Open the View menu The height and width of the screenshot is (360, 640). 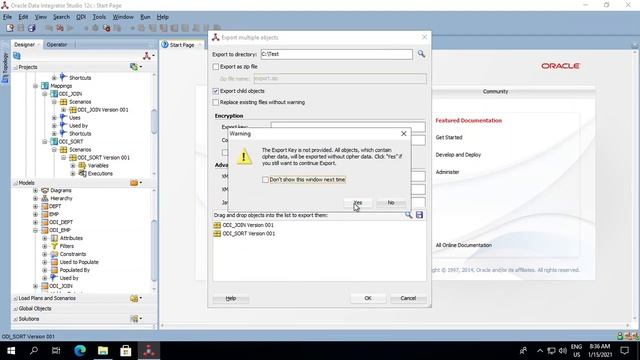coord(40,17)
